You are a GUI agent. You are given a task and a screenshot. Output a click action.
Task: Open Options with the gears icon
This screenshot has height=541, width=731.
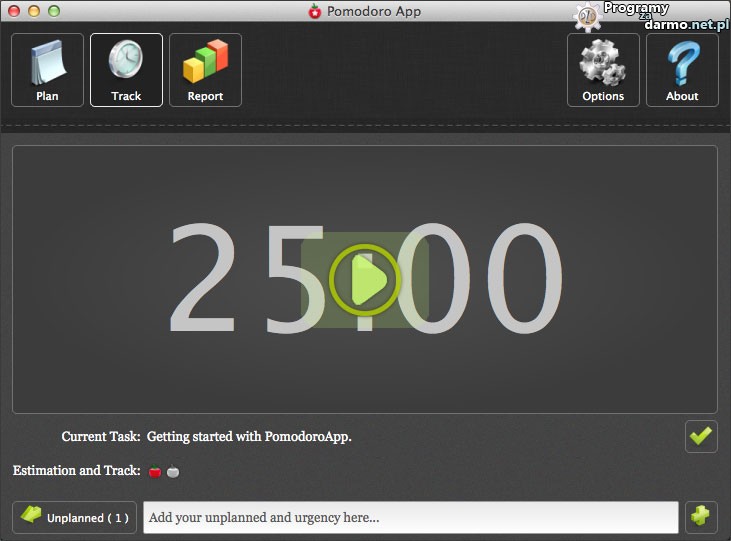(603, 70)
